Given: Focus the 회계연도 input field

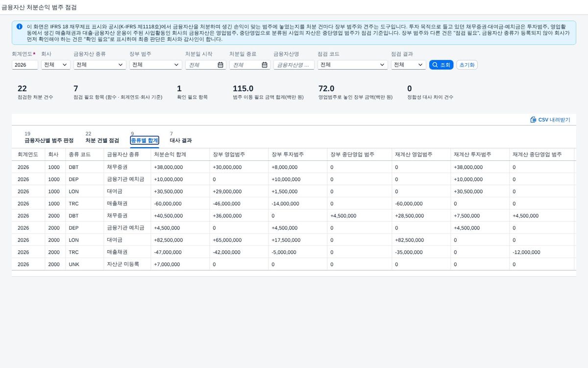Looking at the screenshot, I should [x=25, y=65].
